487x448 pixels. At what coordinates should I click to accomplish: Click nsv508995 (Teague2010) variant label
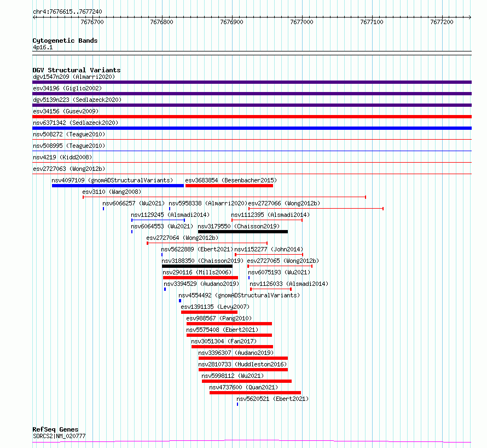tap(69, 146)
